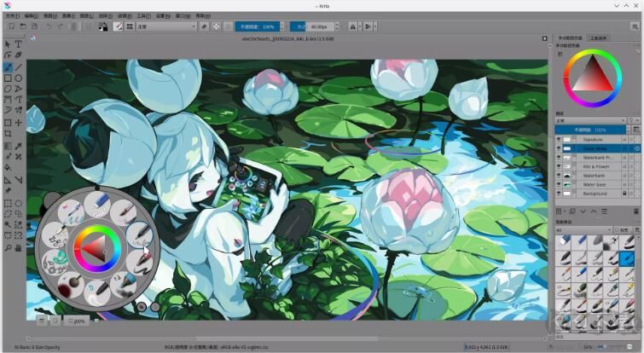
Task: Open the vertical mirror options arrow
Action: 375,26
